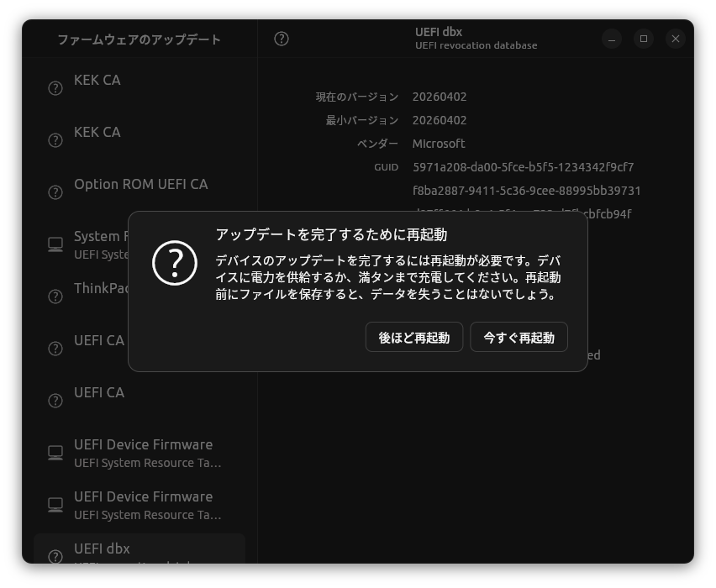Click the UEFI revocation database subtitle
The height and width of the screenshot is (588, 716).
476,45
